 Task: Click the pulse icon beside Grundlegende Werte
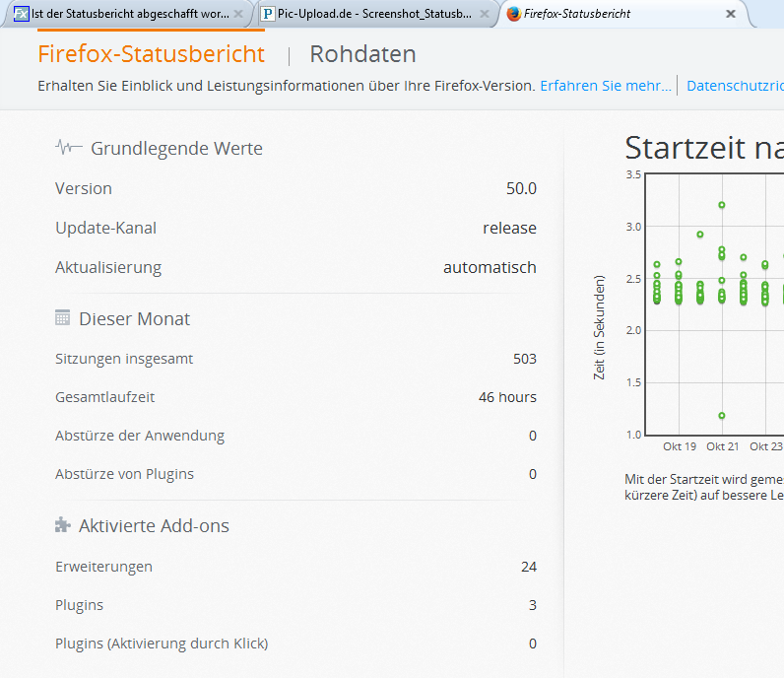tap(68, 148)
